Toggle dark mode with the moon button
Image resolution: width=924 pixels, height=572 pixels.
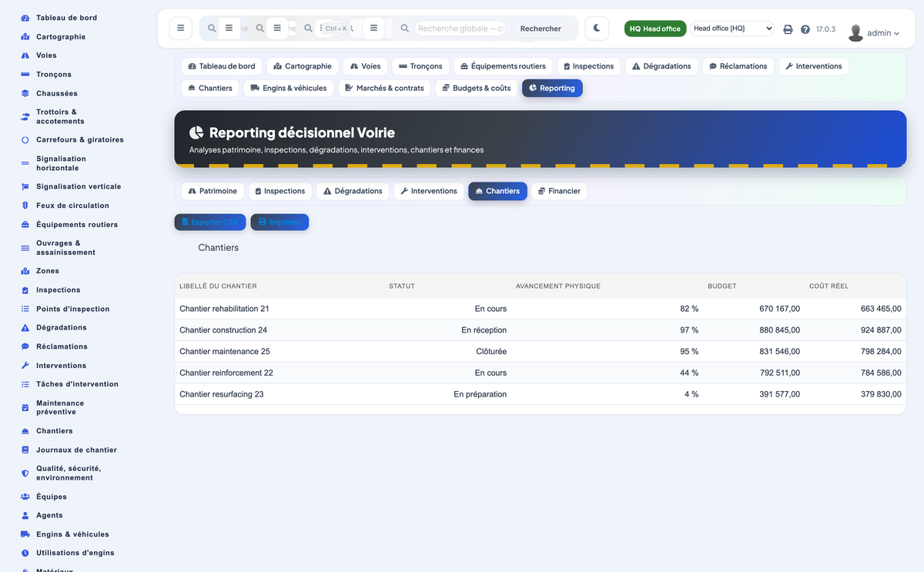tap(597, 28)
